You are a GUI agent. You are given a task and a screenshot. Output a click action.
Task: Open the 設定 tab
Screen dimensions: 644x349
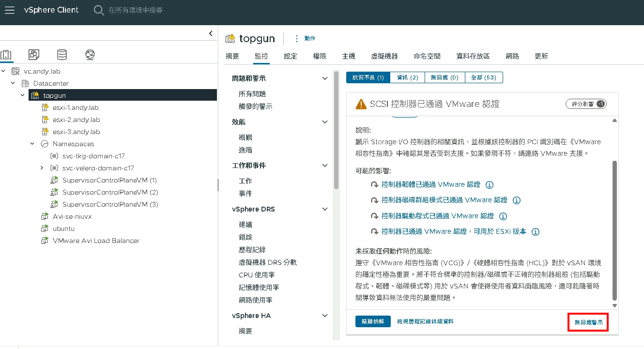tap(291, 56)
